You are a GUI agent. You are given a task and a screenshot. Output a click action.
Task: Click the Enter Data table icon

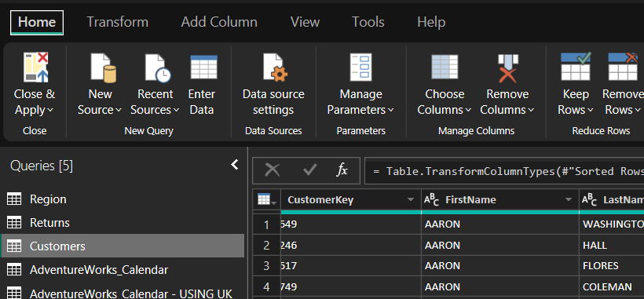tap(203, 67)
